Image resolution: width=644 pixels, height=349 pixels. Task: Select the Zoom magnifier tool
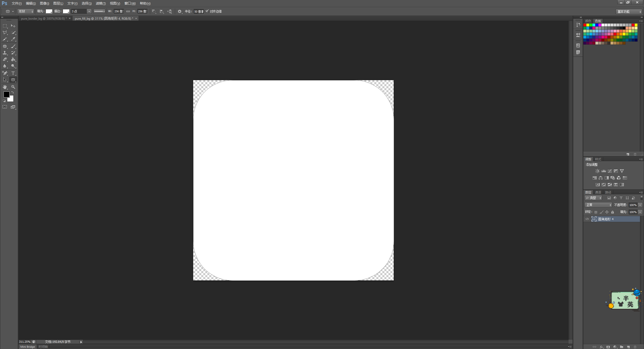coord(13,87)
